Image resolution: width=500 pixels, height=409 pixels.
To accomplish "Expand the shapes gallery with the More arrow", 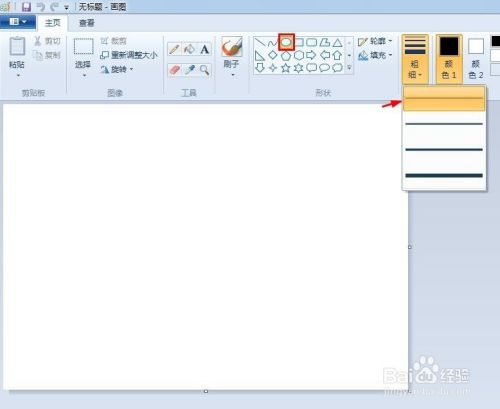I will (x=349, y=68).
